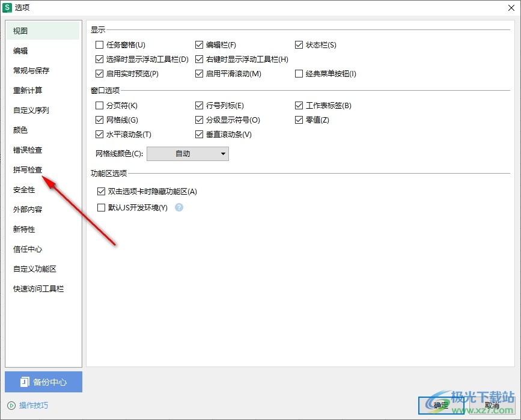Select 外部内容 category
521x420 pixels.
coord(43,210)
